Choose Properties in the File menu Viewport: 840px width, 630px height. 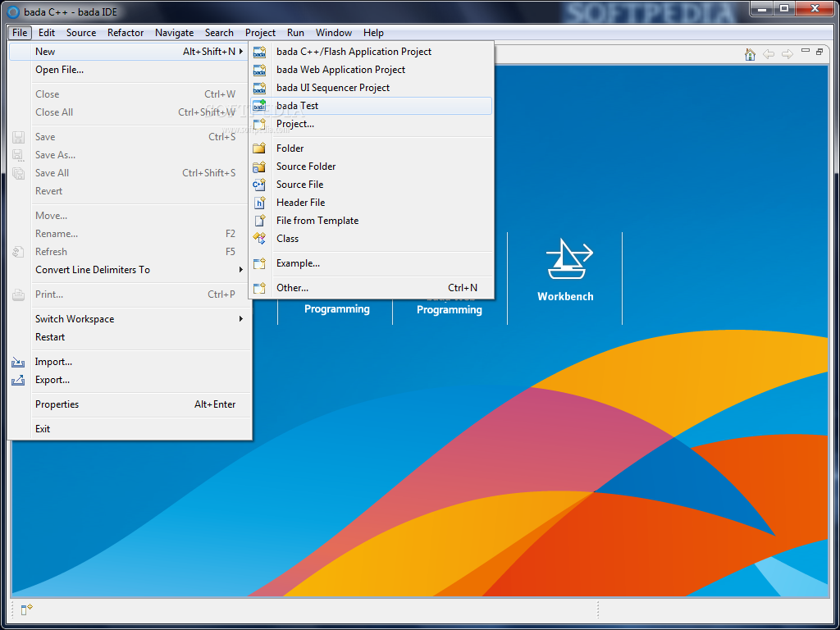pyautogui.click(x=130, y=404)
